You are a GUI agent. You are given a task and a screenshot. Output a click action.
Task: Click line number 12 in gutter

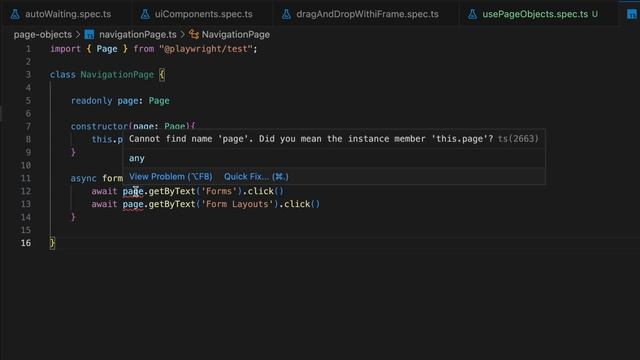pyautogui.click(x=26, y=191)
